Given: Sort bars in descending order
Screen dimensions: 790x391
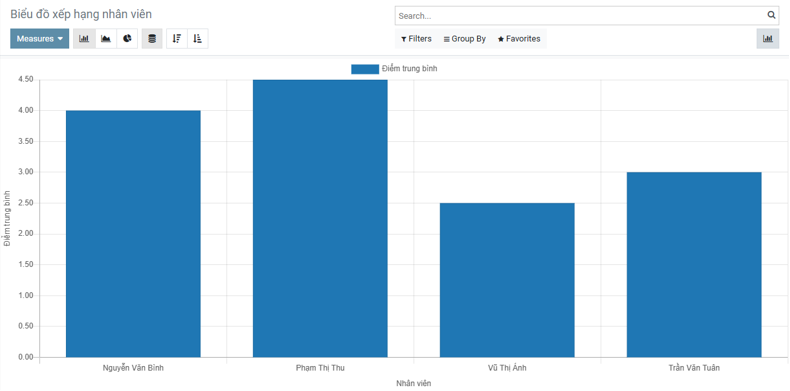Looking at the screenshot, I should (x=177, y=39).
